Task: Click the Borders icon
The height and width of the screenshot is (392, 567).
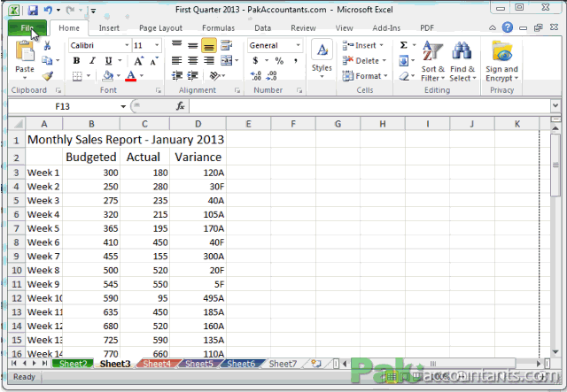Action: [x=77, y=76]
